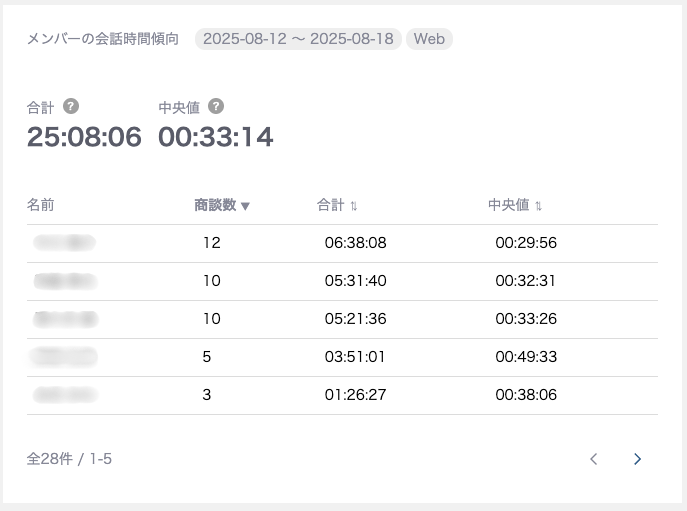The height and width of the screenshot is (511, 687).
Task: Toggle sort arrow on 商談数 column
Action: [x=245, y=206]
